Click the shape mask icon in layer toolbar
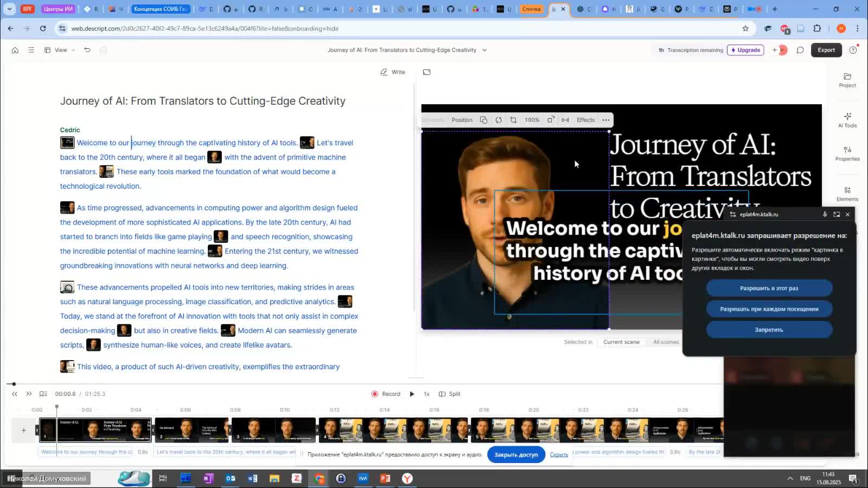 coord(483,120)
